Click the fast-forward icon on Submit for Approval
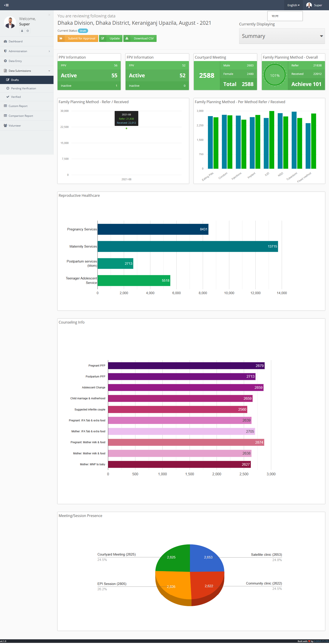Screen dimensions: 329x644 coord(61,38)
